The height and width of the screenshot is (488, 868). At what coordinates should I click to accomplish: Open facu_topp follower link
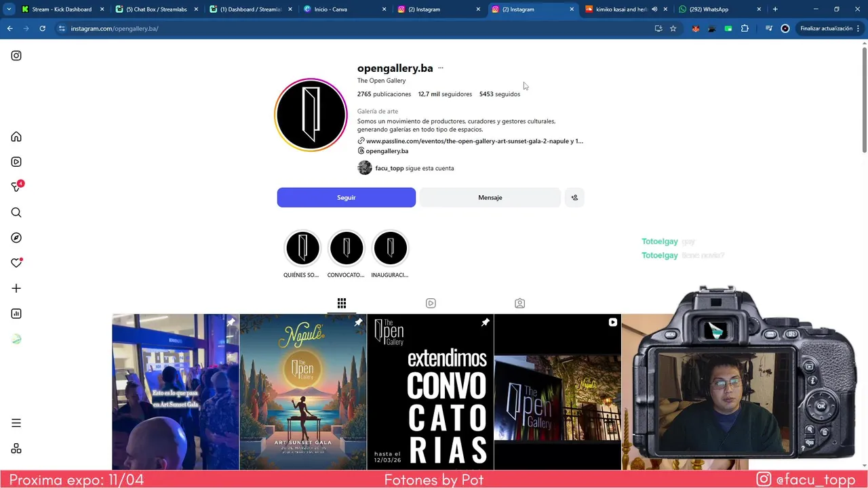click(x=389, y=168)
